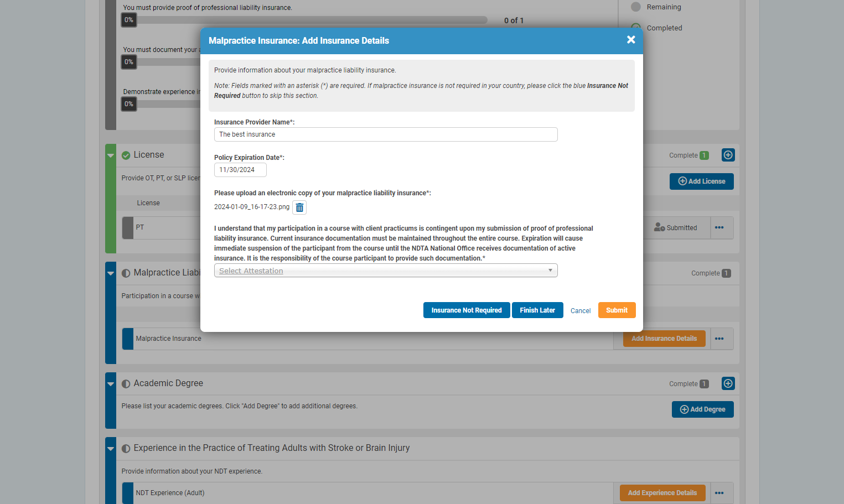This screenshot has height=504, width=844.
Task: Click the Add Degree button
Action: tap(702, 409)
